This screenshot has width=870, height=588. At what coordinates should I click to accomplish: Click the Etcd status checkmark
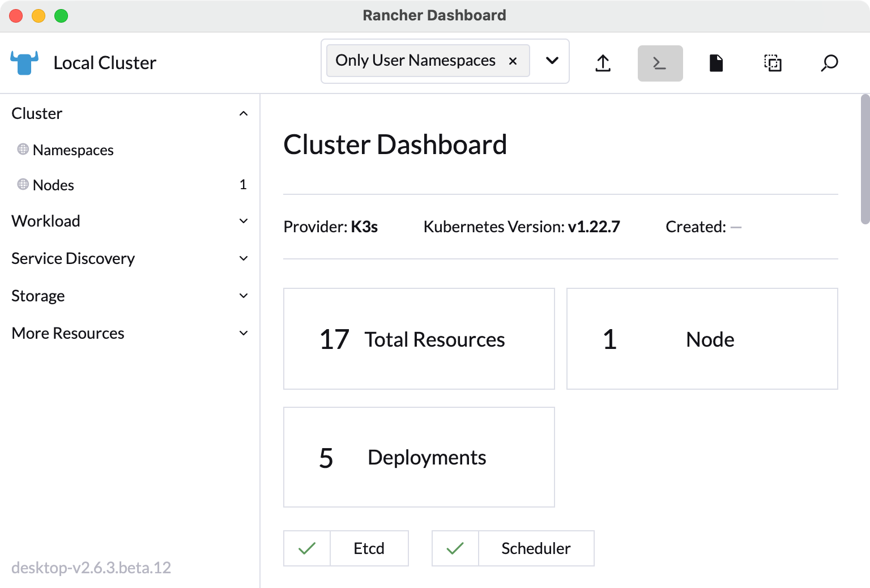pyautogui.click(x=307, y=548)
